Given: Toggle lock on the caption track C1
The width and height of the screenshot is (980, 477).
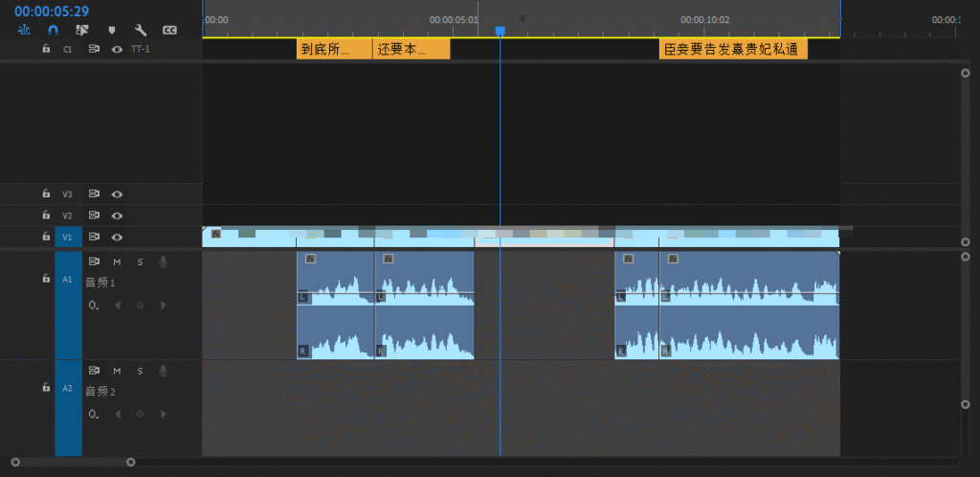Looking at the screenshot, I should 46,48.
